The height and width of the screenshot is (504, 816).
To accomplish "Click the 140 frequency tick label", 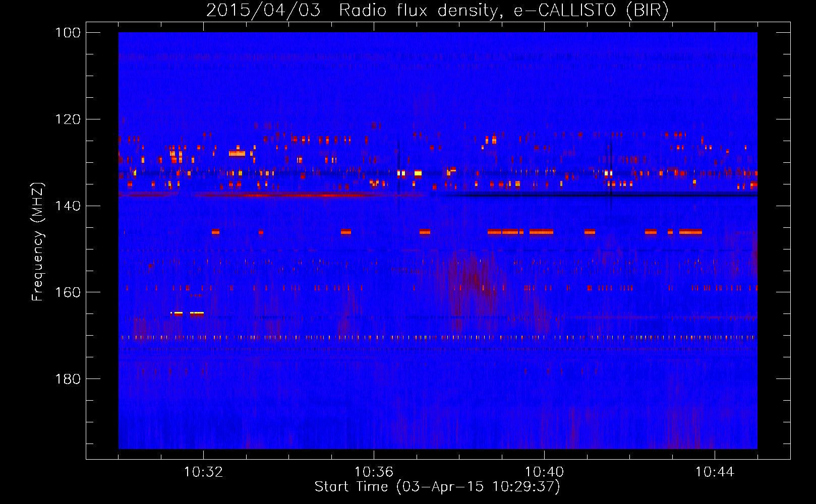I will (68, 206).
